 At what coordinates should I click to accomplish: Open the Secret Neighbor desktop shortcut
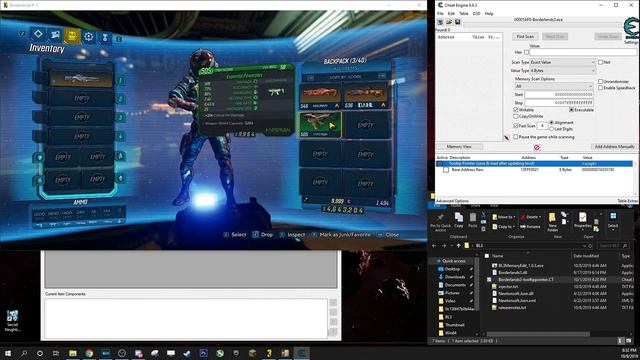point(12,320)
